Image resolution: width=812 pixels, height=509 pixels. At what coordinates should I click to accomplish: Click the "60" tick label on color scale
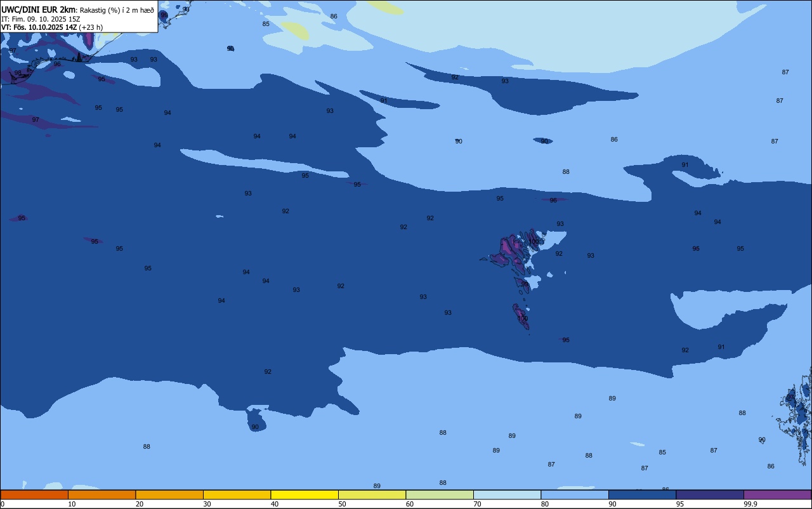click(410, 504)
